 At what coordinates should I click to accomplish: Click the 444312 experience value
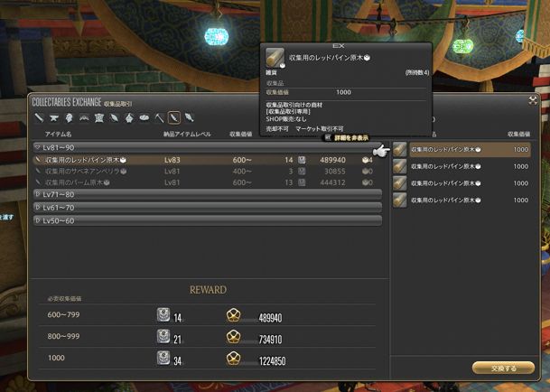[x=332, y=182]
